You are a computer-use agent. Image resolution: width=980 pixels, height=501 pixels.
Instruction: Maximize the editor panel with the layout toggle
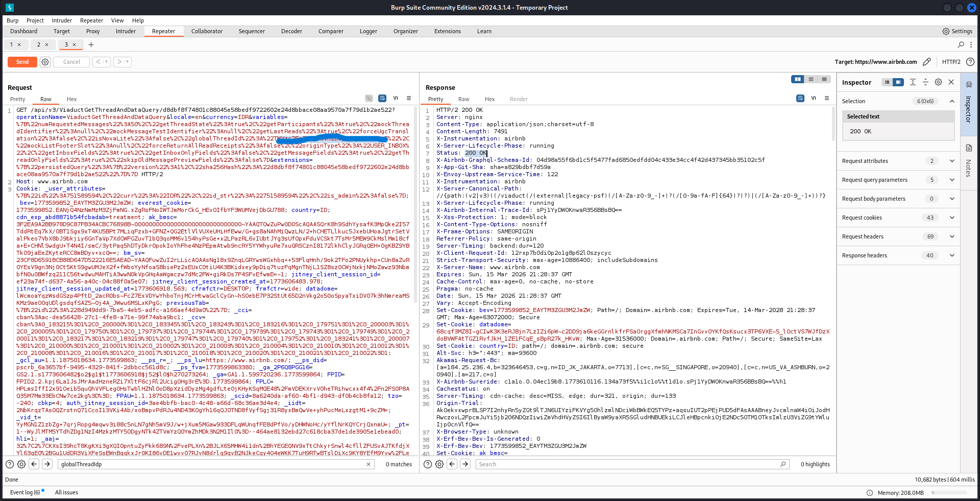pos(825,79)
